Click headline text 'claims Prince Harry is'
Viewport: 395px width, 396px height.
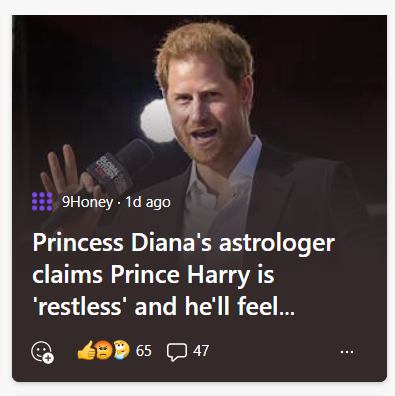click(153, 275)
